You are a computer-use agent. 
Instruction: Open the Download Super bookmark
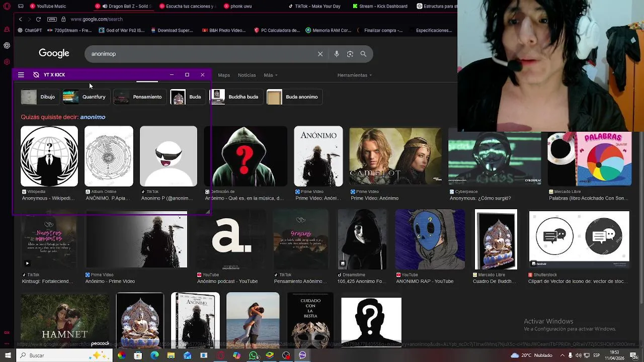(x=172, y=30)
